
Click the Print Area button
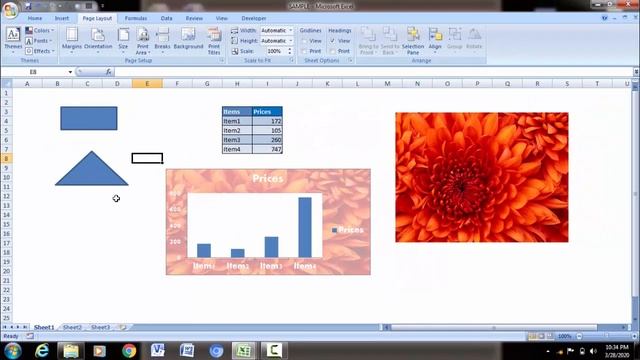pos(143,40)
